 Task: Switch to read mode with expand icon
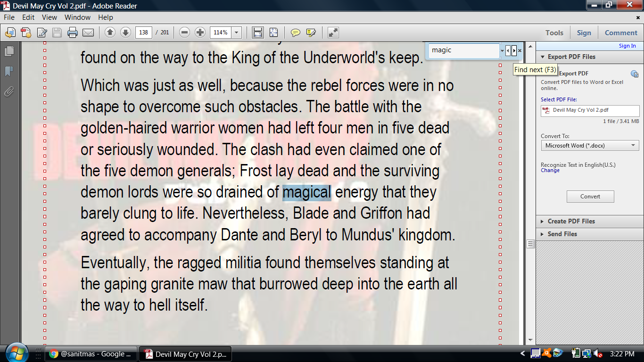click(333, 33)
